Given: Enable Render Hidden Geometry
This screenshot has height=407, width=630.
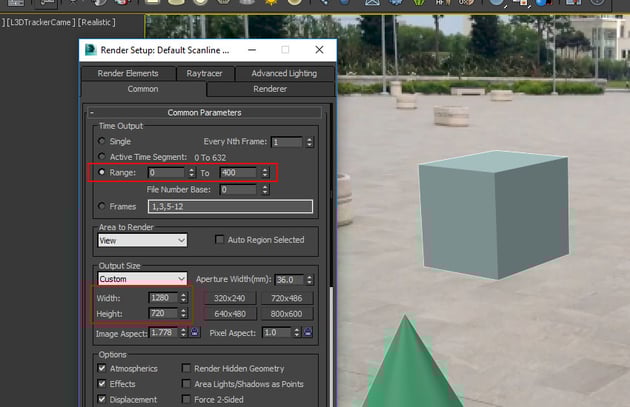Looking at the screenshot, I should [x=186, y=368].
